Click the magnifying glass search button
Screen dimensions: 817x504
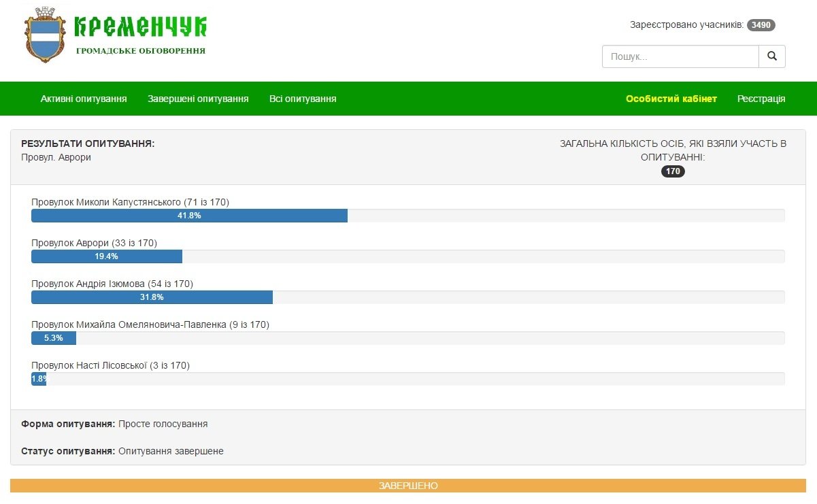[771, 56]
